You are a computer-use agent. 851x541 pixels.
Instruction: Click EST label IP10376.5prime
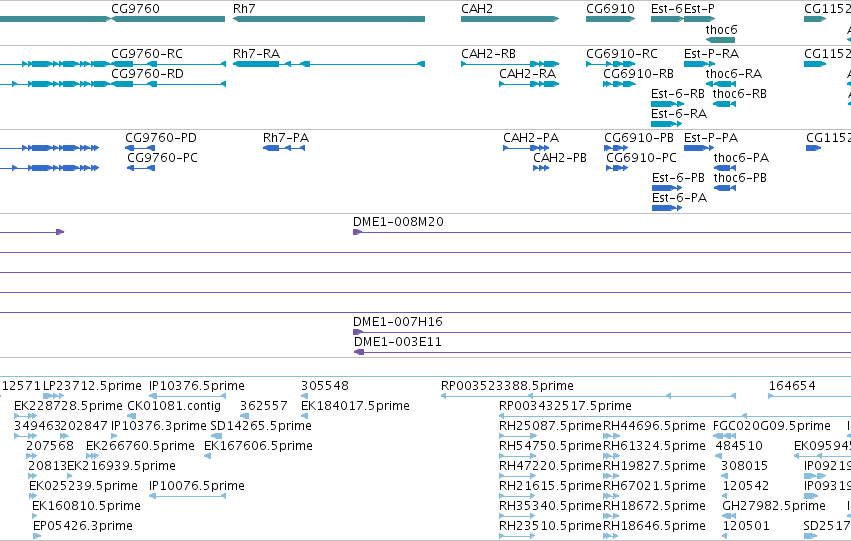196,386
